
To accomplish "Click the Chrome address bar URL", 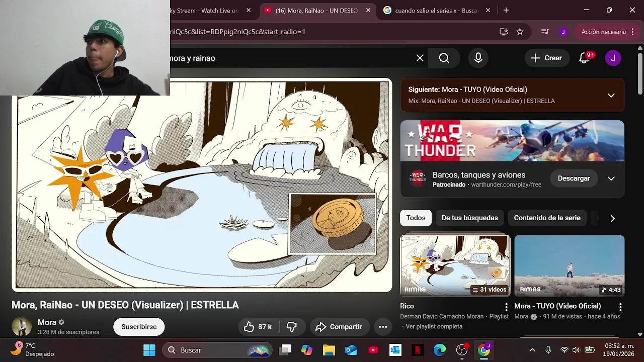I will (x=237, y=32).
